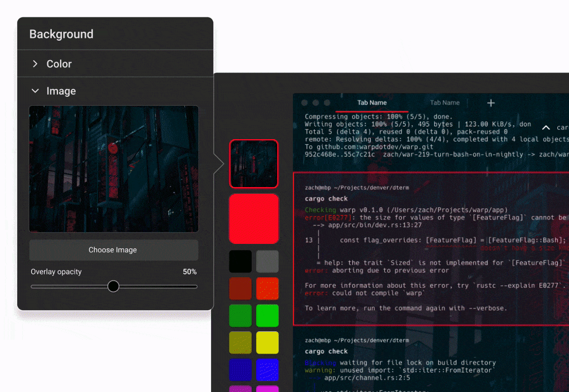Add a new terminal tab with plus icon

(x=490, y=103)
